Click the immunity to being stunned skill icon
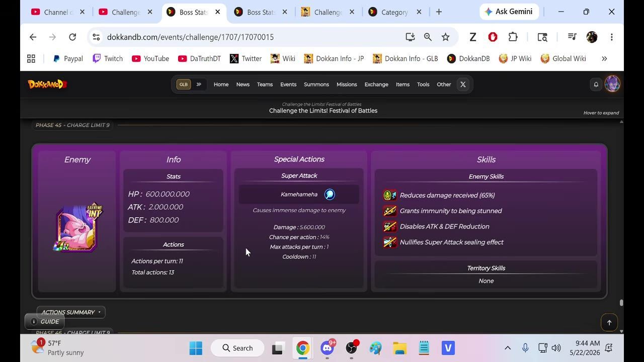 (390, 211)
